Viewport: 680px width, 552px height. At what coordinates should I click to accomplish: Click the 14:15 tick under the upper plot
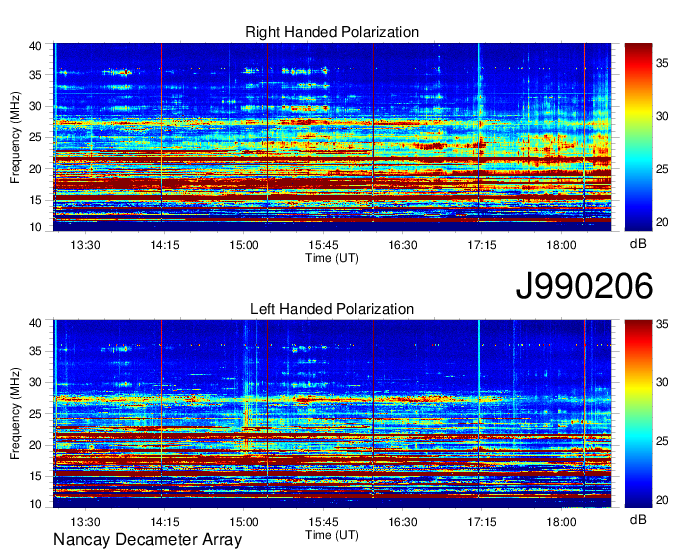(x=164, y=245)
